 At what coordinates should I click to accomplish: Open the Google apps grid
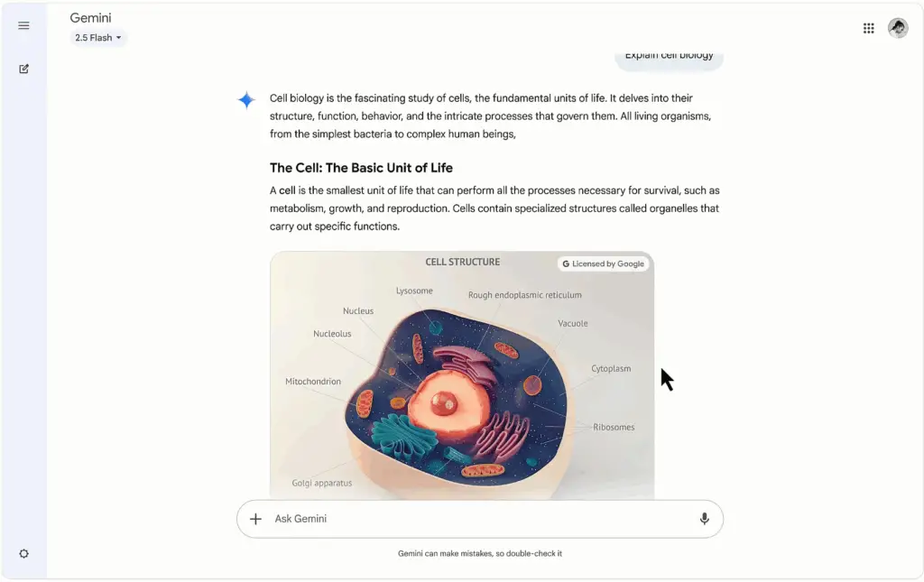click(x=869, y=28)
